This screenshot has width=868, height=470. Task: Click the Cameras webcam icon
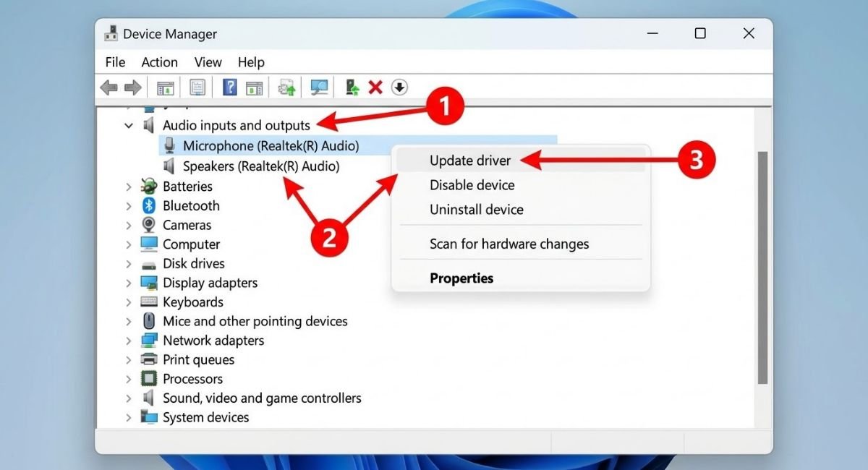149,225
